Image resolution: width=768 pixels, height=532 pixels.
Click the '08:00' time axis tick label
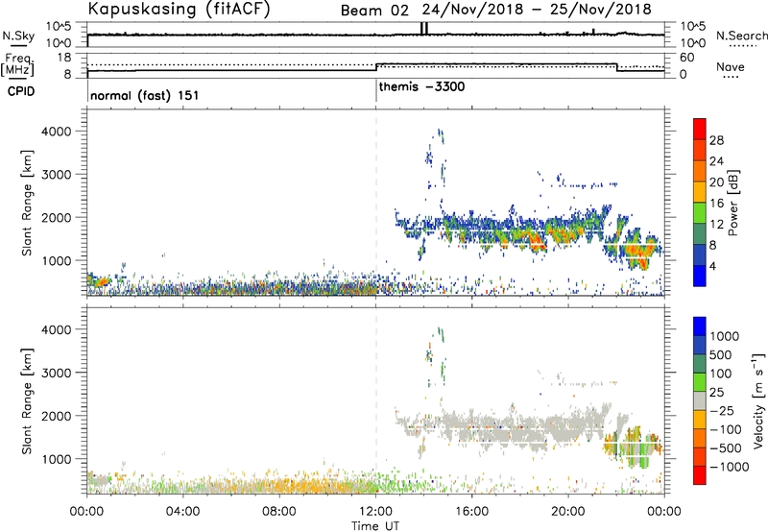[279, 512]
